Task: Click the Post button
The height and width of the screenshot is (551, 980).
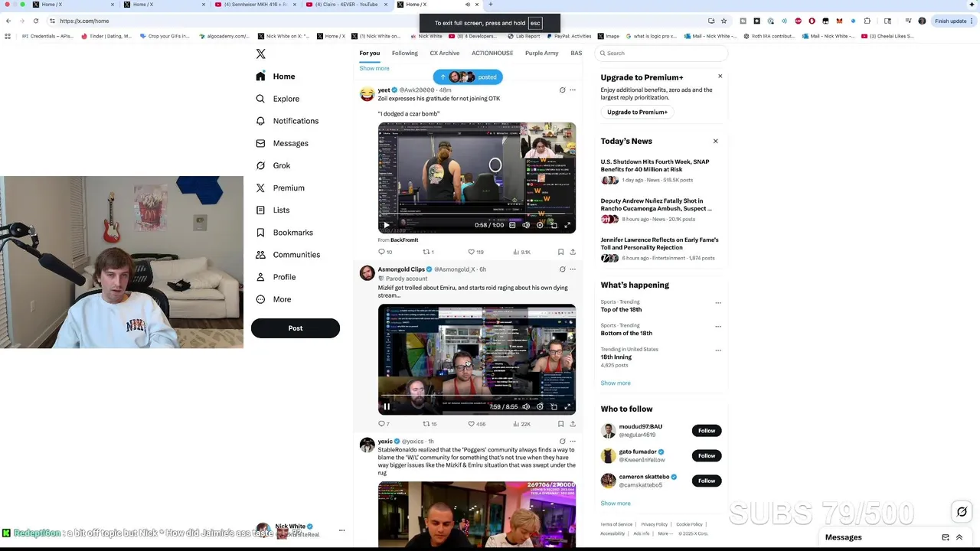Action: [296, 328]
